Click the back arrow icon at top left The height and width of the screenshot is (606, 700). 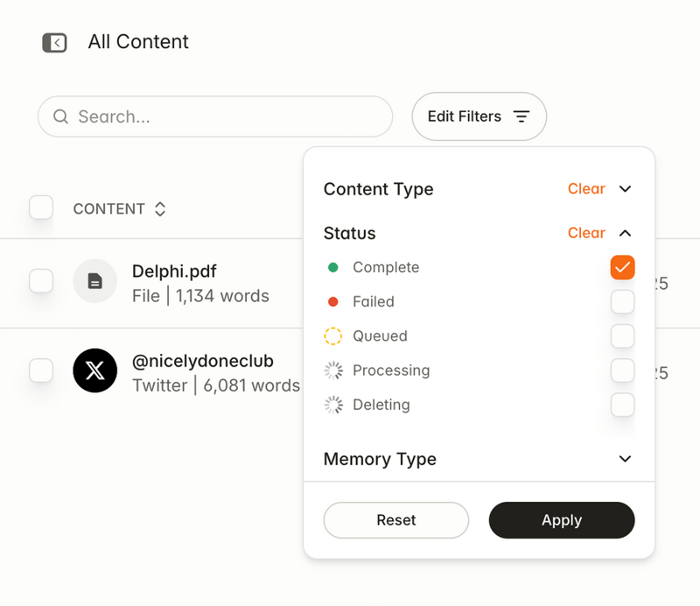[x=54, y=42]
